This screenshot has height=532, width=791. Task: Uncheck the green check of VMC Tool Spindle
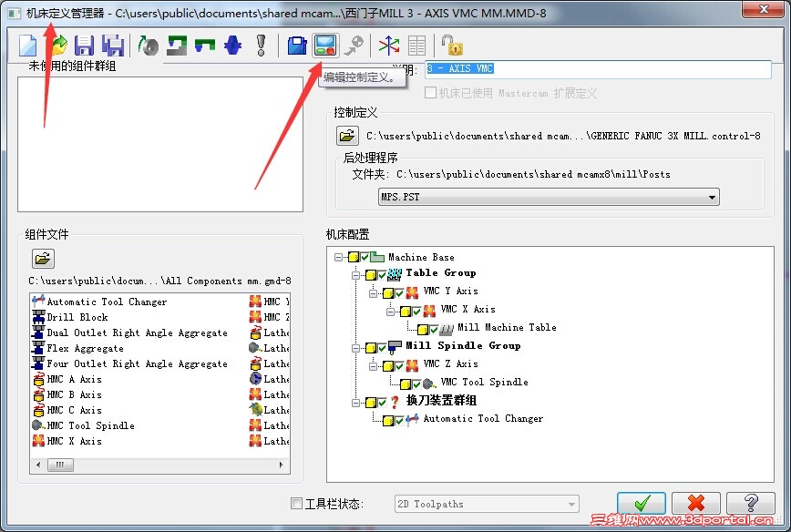pyautogui.click(x=416, y=384)
